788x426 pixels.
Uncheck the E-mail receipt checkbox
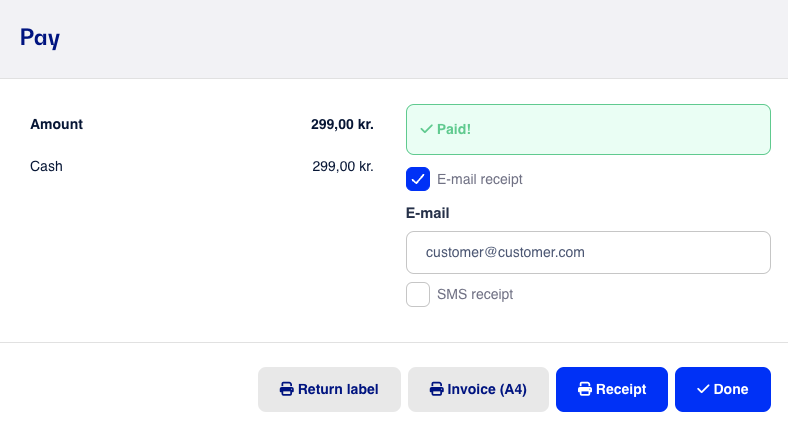(418, 179)
